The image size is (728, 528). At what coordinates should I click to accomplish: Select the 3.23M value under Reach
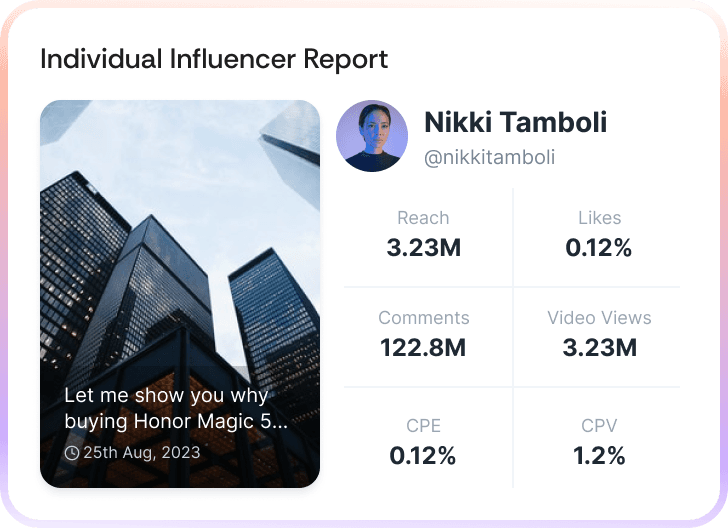(423, 248)
